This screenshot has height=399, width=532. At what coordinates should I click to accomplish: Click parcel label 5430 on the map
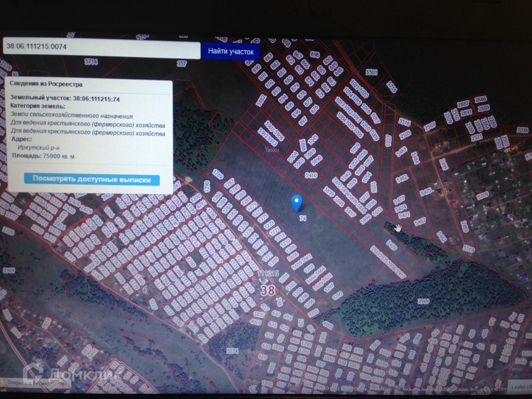tap(311, 175)
